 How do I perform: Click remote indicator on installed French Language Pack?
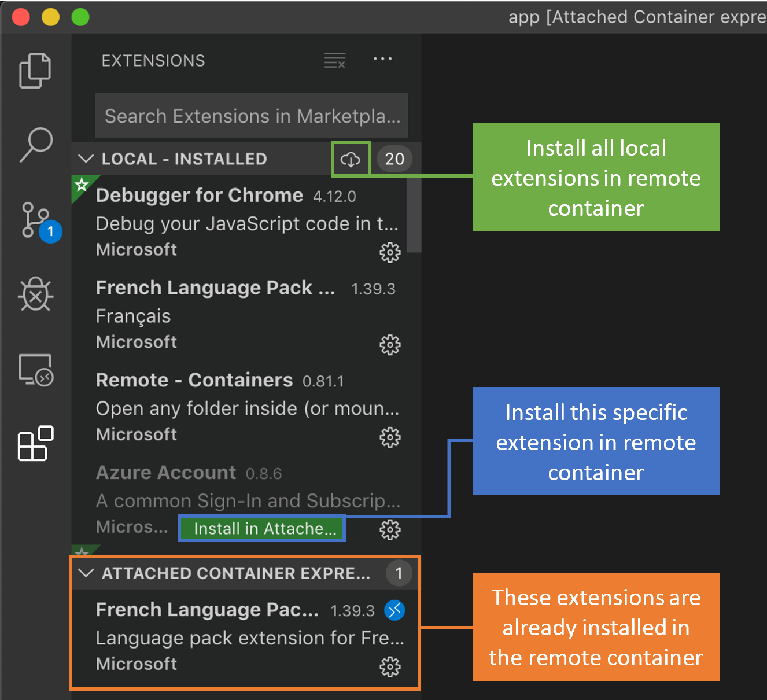point(394,610)
